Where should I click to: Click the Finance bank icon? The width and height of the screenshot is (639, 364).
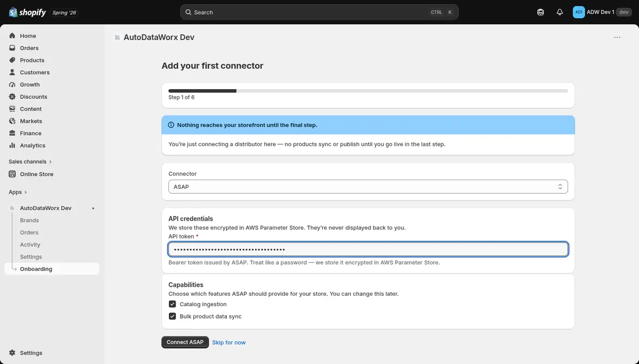click(12, 134)
